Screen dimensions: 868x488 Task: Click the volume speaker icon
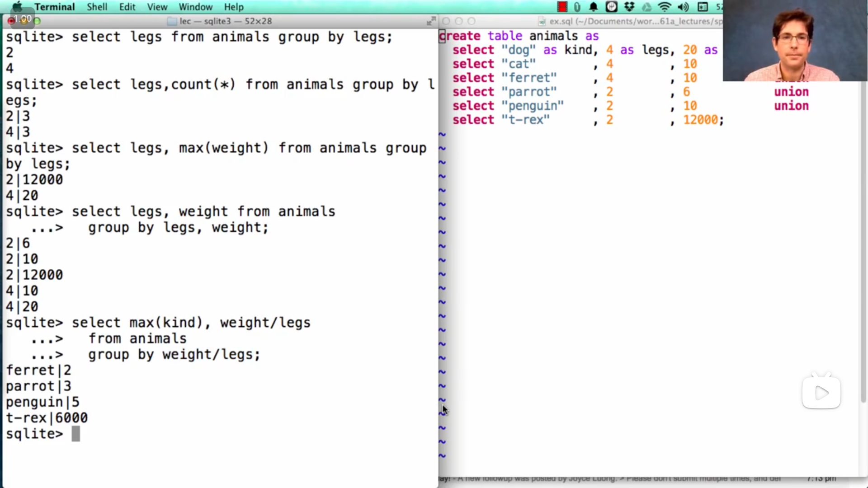click(x=683, y=7)
